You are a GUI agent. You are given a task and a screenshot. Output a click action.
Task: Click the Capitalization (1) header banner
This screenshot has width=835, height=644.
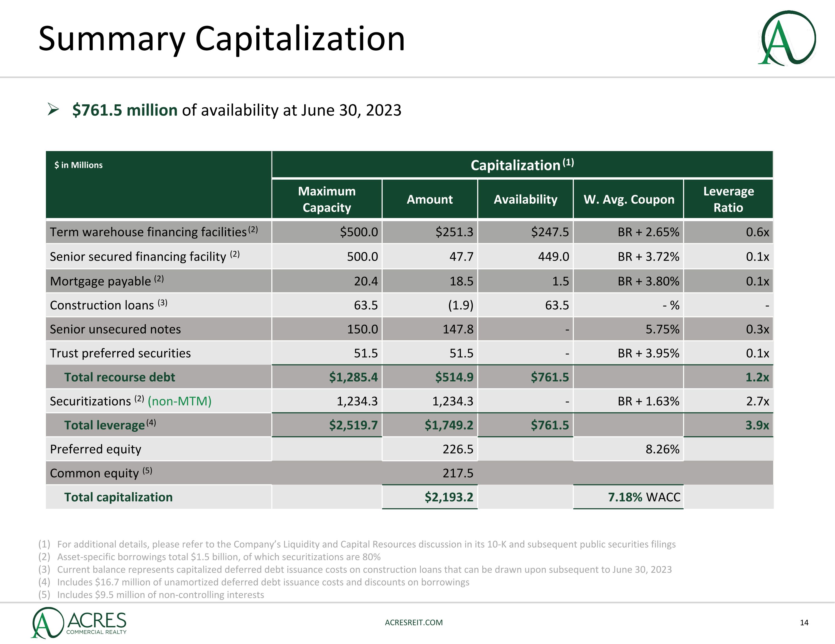522,165
